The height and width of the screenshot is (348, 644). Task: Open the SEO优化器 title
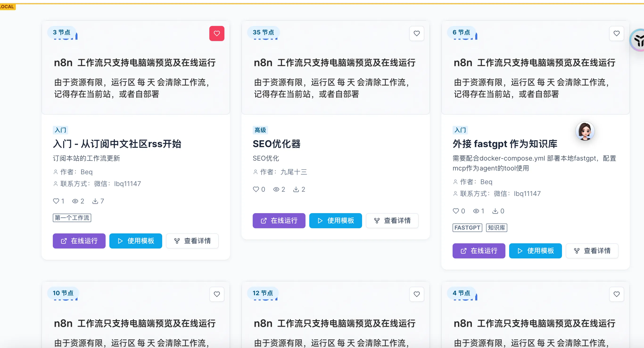(277, 144)
